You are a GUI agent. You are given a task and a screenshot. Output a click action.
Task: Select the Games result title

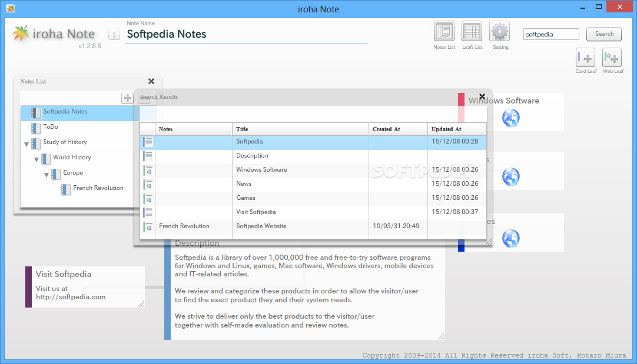tap(245, 198)
